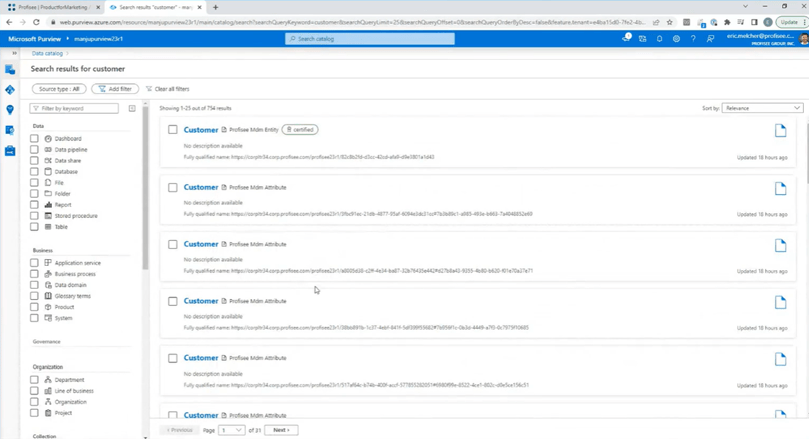
Task: Open the Data catalog breadcrumb link
Action: click(47, 53)
